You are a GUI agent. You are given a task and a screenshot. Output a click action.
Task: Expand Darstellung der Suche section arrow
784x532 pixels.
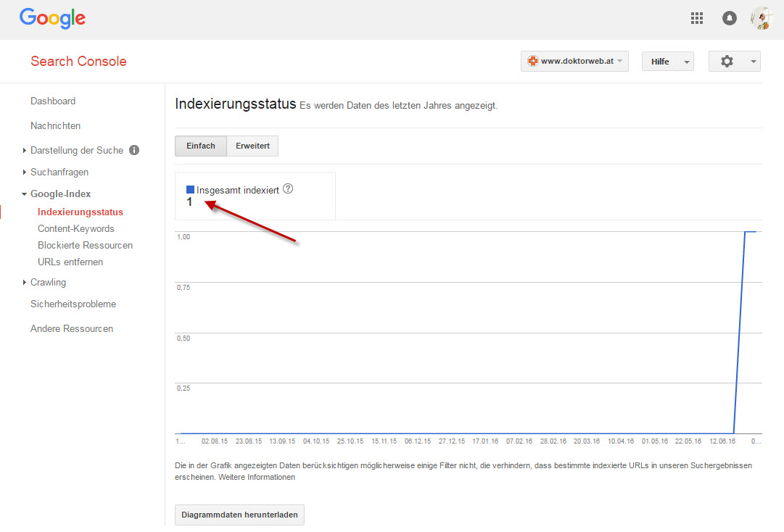24,150
